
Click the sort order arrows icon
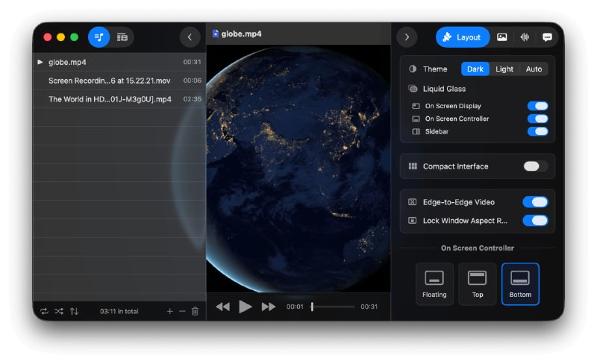coord(74,312)
